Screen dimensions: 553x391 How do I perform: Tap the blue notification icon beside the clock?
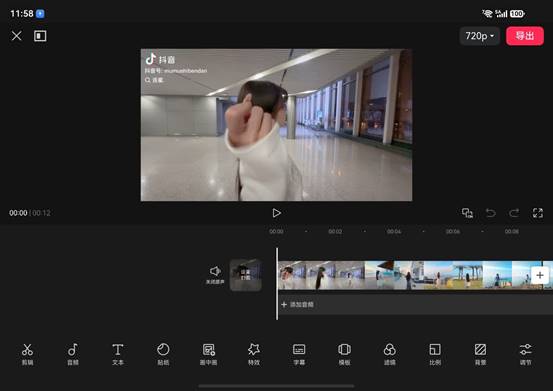pyautogui.click(x=40, y=14)
